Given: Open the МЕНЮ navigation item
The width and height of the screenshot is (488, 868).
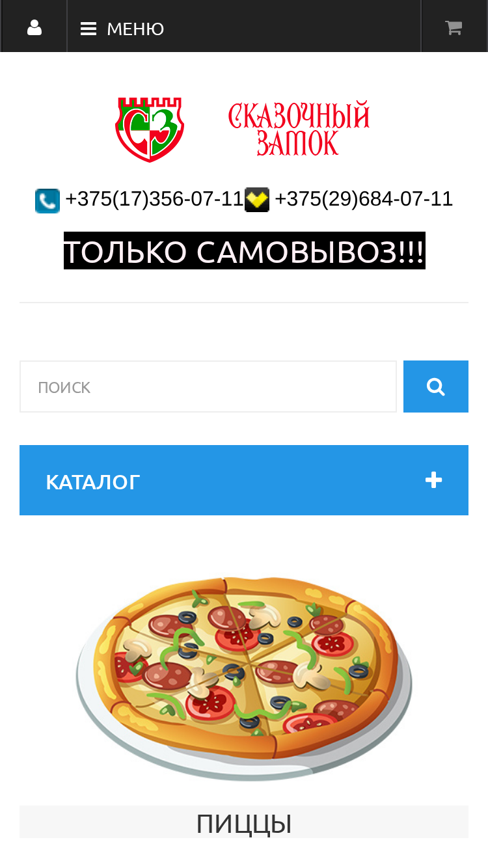Looking at the screenshot, I should tap(135, 29).
